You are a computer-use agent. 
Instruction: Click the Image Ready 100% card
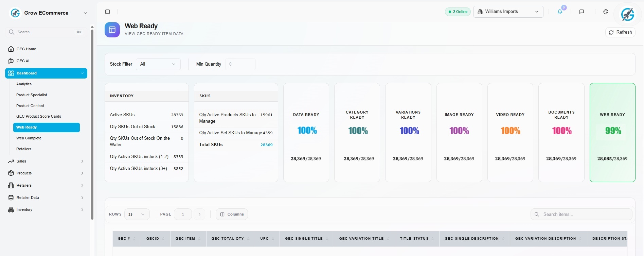click(459, 133)
